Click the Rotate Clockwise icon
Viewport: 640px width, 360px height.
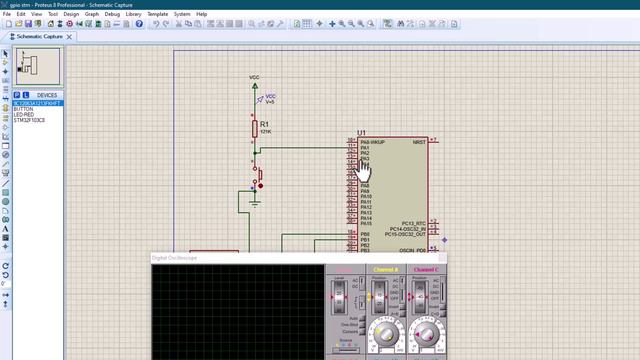(x=5, y=266)
